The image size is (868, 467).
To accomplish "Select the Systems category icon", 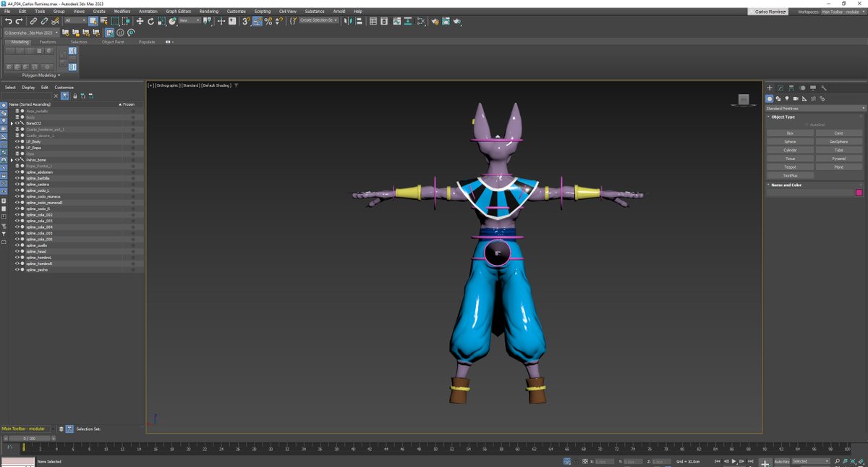I will pos(822,98).
